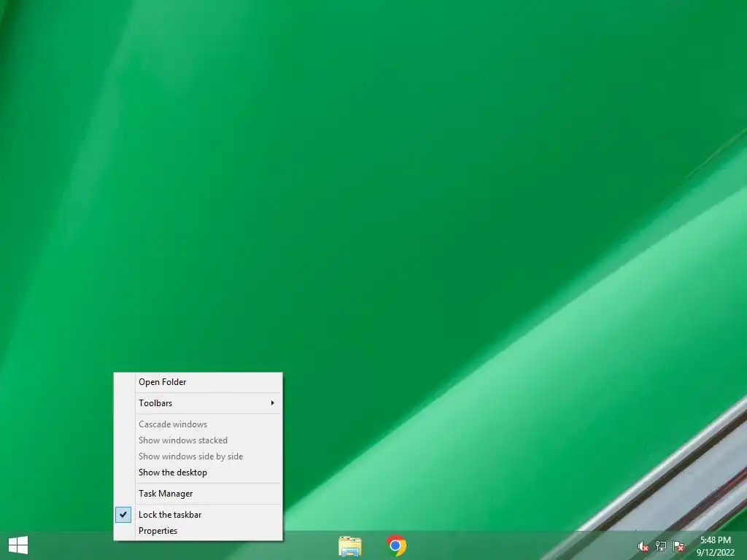Viewport: 747px width, 560px height.
Task: Toggle the Lock the taskbar checkmark
Action: (123, 514)
